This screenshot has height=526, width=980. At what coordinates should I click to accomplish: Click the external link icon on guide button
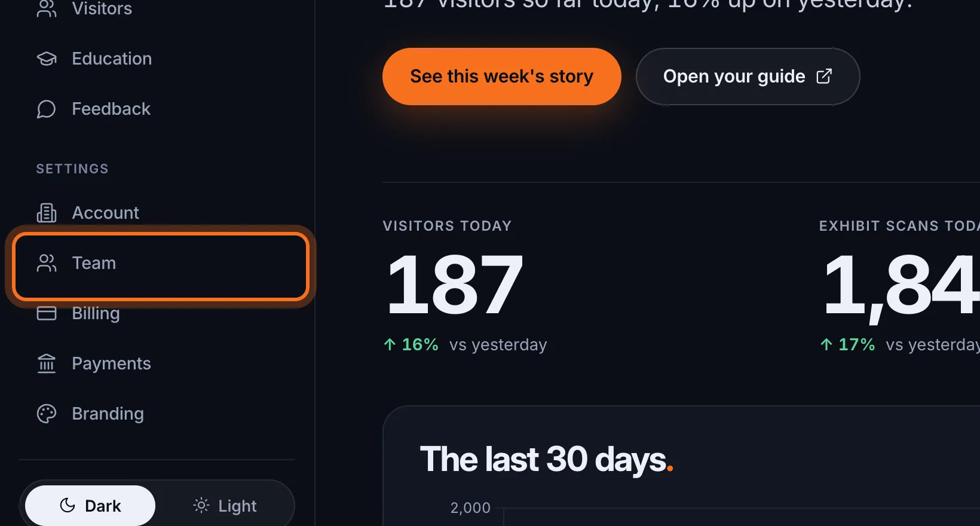point(824,76)
